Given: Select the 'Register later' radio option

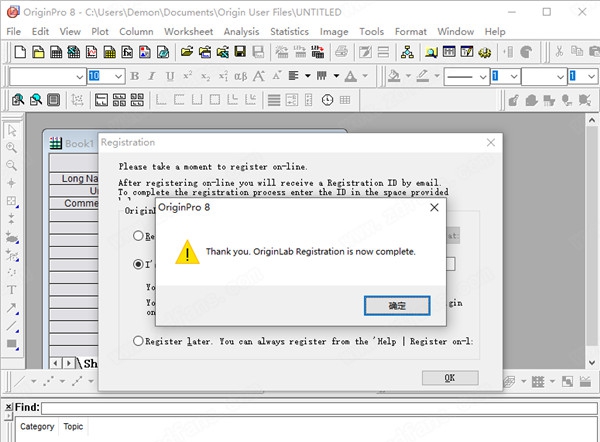Looking at the screenshot, I should 138,341.
